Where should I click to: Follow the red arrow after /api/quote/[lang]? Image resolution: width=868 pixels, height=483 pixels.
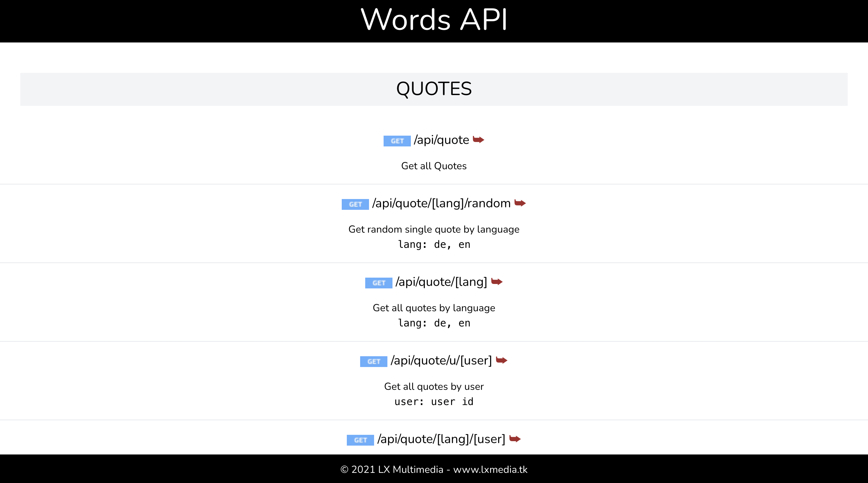pyautogui.click(x=497, y=281)
